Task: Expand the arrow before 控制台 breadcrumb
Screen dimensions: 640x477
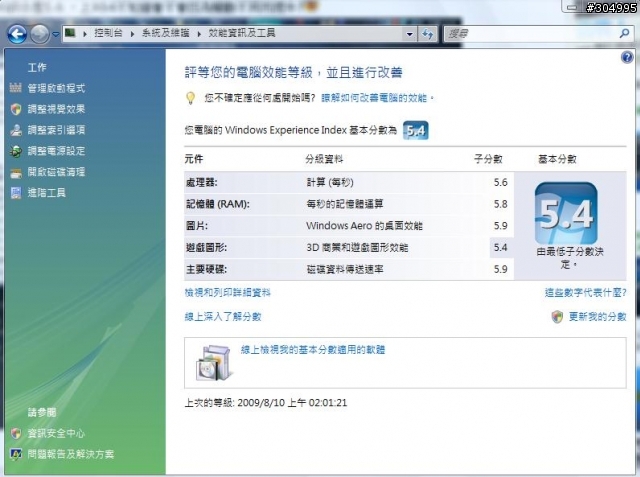Action: click(x=85, y=34)
